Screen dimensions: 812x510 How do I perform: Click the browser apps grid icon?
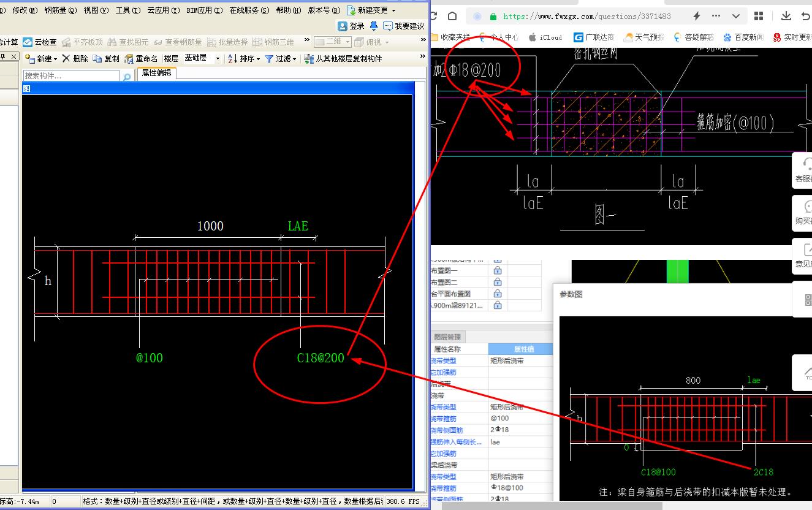(x=759, y=16)
